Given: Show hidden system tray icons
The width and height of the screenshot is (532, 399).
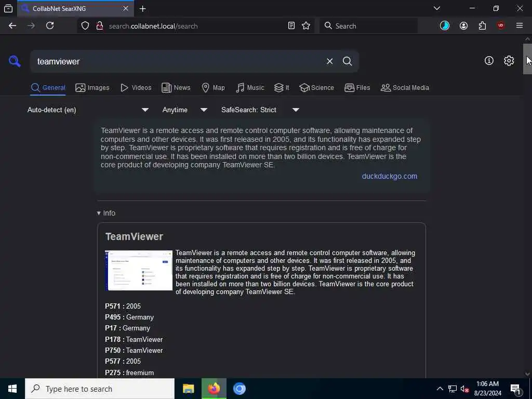Looking at the screenshot, I should [x=440, y=389].
